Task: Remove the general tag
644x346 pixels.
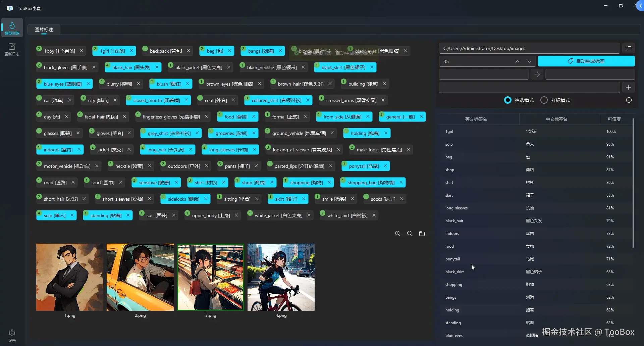Action: coord(421,117)
